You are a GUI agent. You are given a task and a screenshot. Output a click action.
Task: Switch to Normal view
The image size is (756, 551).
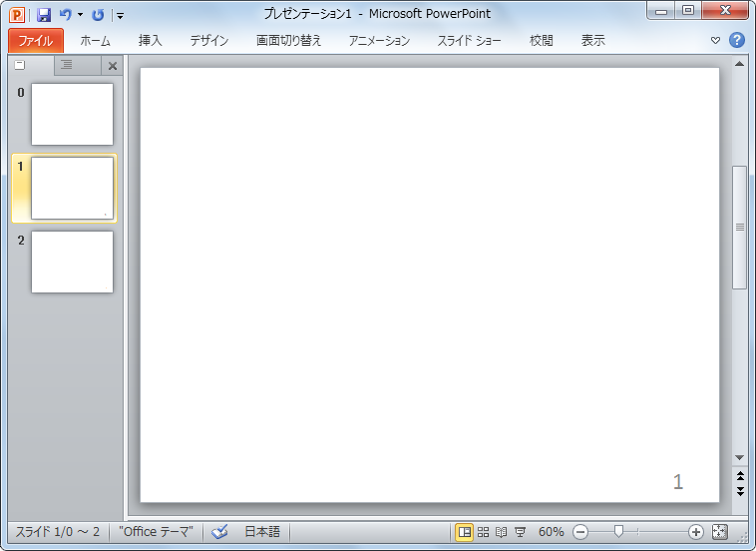(465, 532)
